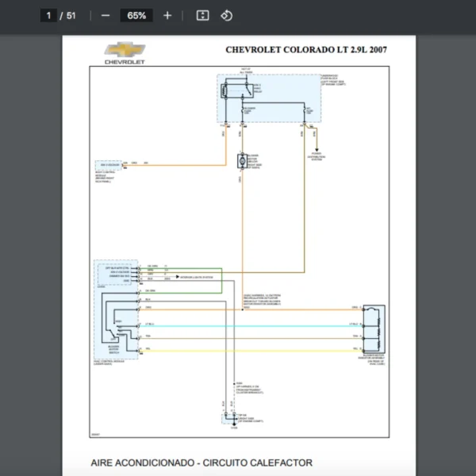Click the zoom out minus button

(106, 16)
